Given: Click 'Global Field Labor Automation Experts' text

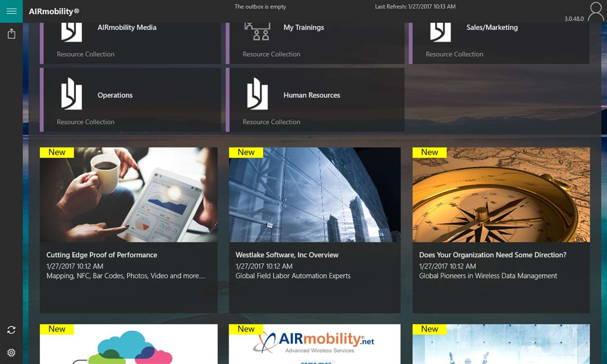Looking at the screenshot, I should pos(293,276).
